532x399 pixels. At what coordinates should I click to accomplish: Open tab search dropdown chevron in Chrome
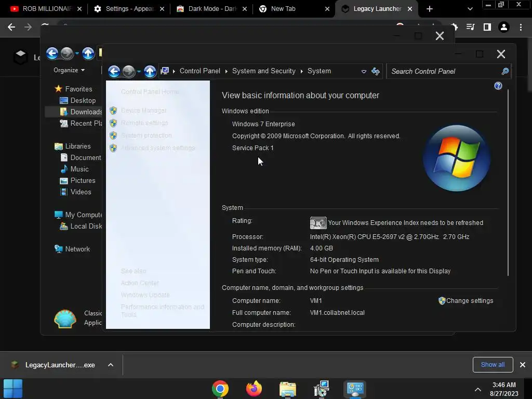(470, 9)
